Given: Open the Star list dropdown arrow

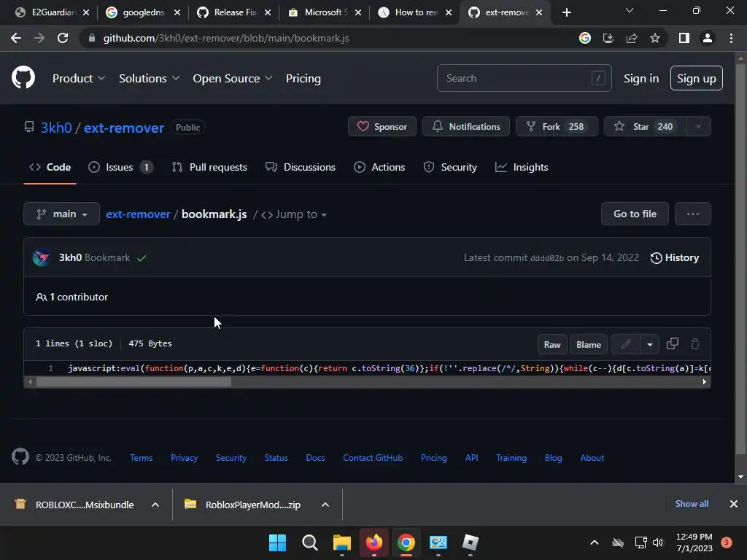Looking at the screenshot, I should point(698,127).
